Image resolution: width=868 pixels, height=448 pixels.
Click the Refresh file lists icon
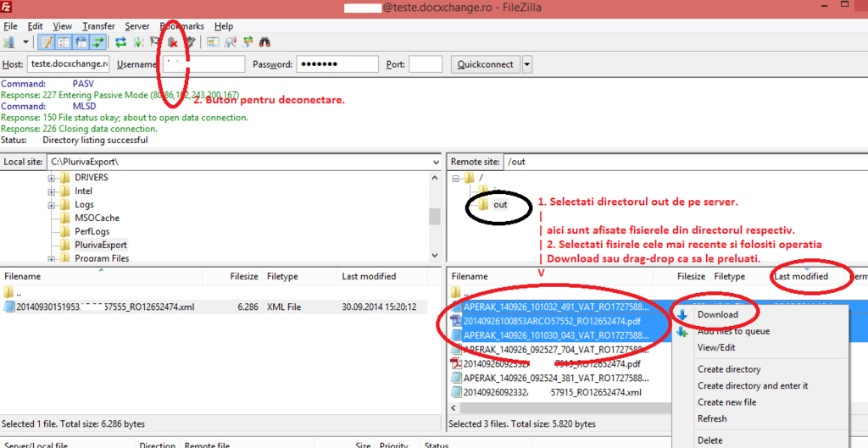120,41
